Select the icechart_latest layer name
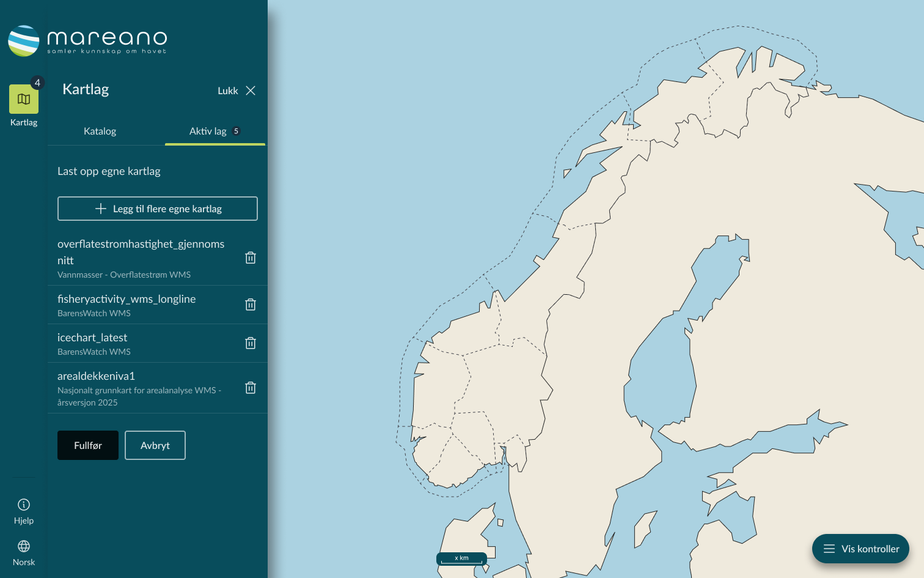The width and height of the screenshot is (924, 578). click(x=92, y=337)
